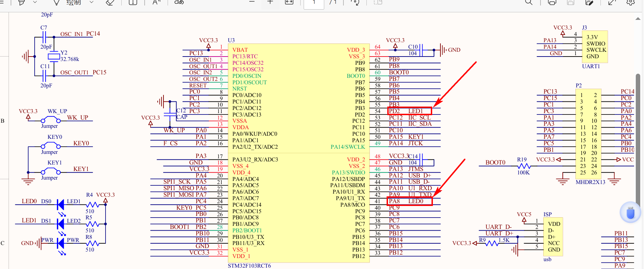The image size is (644, 269).
Task: Zoom in with the plus button
Action: pos(270,2)
